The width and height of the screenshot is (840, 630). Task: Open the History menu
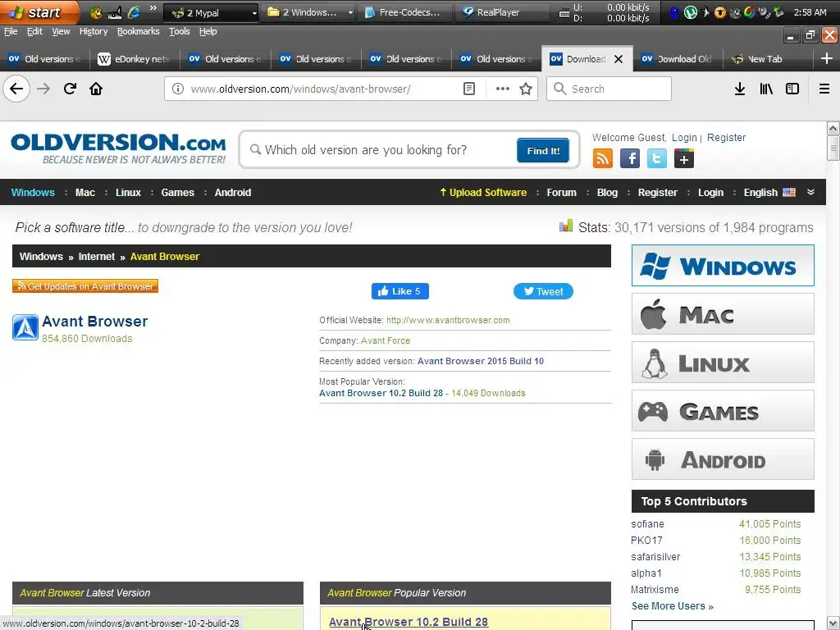point(94,32)
